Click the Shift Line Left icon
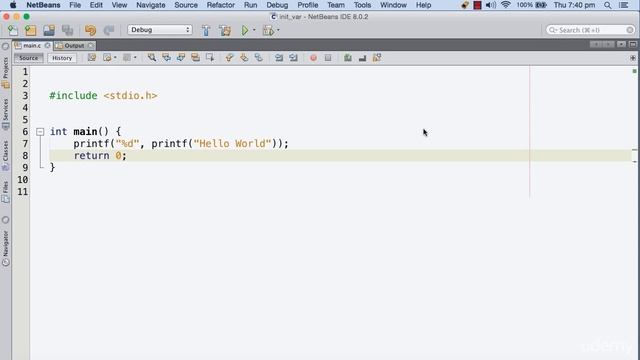The image size is (640, 360). (x=279, y=58)
